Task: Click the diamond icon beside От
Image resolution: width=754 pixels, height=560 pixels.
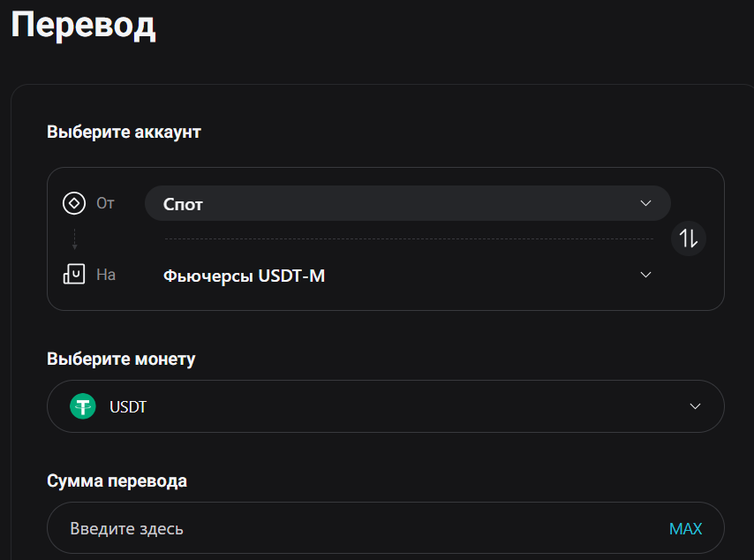Action: click(x=74, y=203)
